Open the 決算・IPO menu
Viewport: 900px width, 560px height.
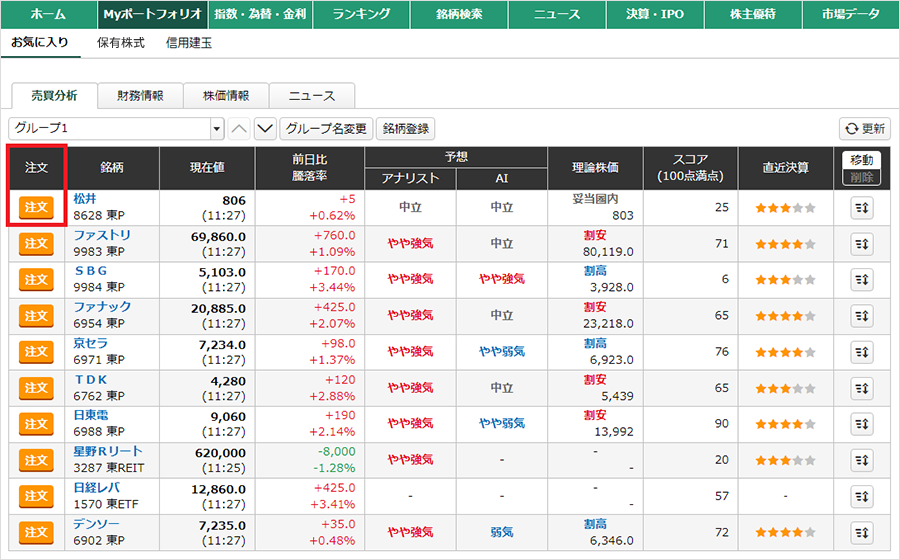click(655, 15)
